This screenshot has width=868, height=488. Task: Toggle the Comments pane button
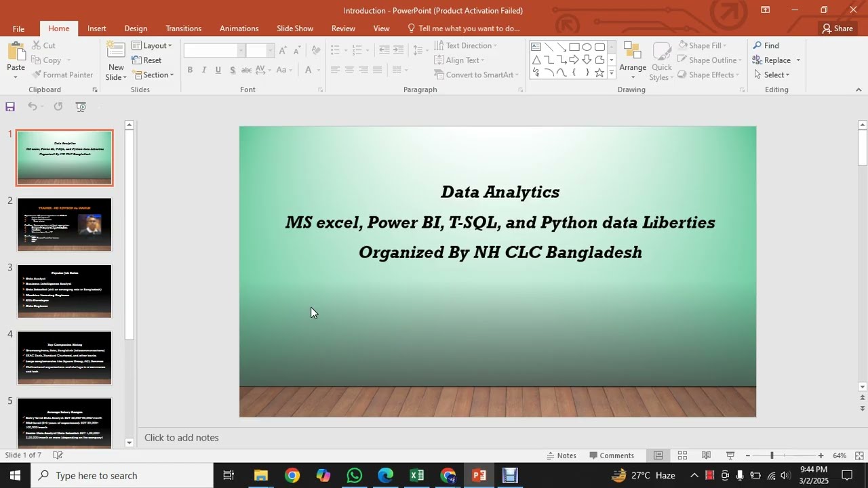click(x=612, y=455)
